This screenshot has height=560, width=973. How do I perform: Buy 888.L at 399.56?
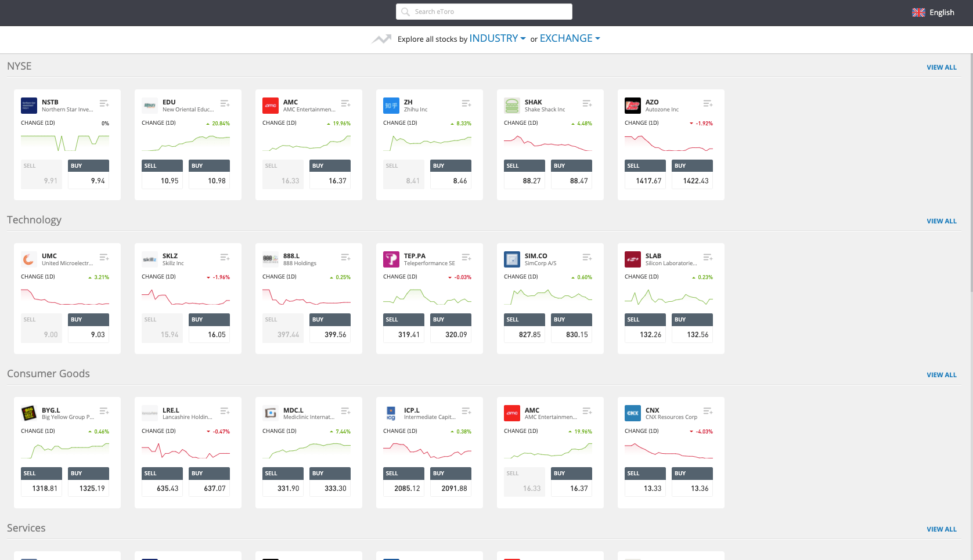click(330, 328)
